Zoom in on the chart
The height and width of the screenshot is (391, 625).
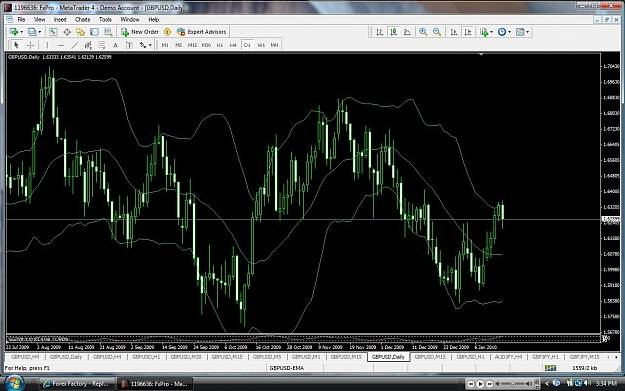[423, 32]
